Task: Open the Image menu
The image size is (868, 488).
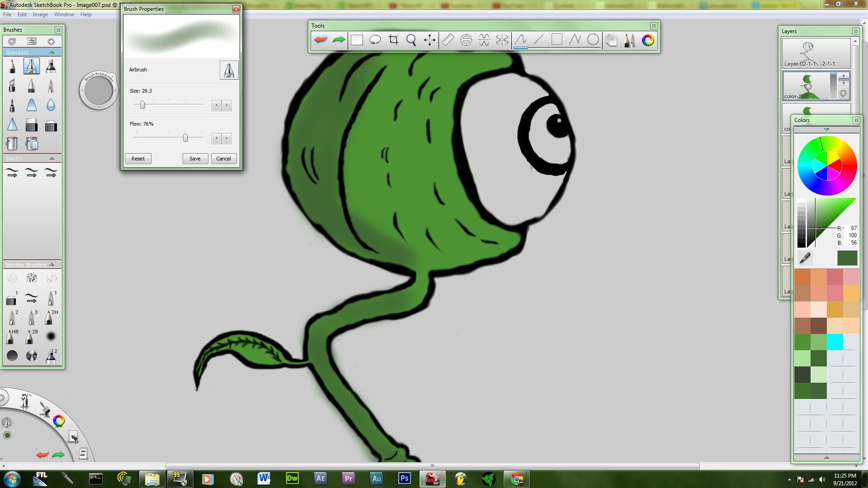Action: (x=40, y=14)
